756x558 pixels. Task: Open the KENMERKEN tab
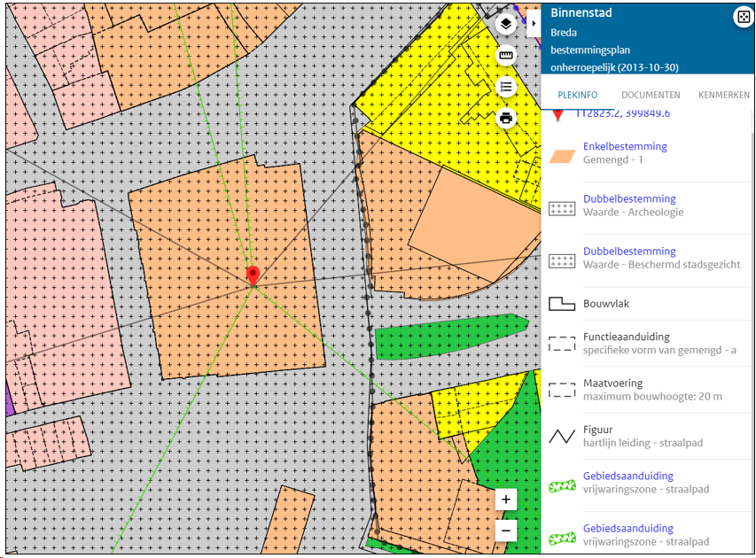pos(724,95)
